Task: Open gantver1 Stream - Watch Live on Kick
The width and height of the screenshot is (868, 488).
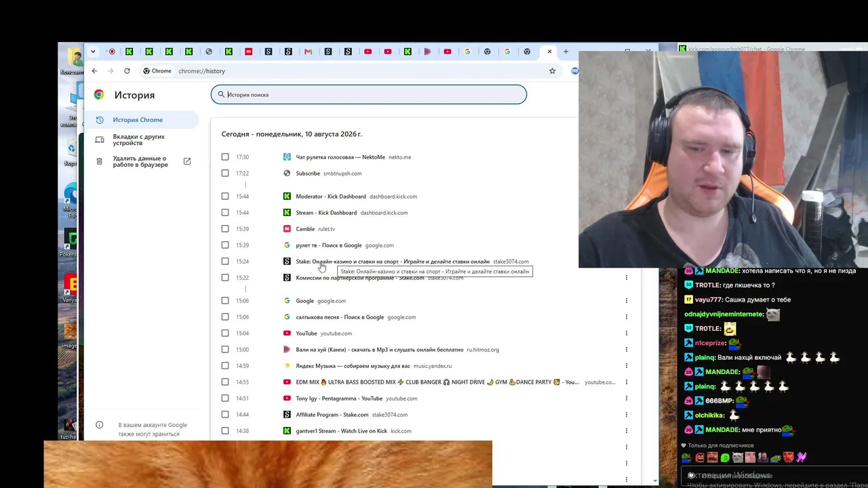Action: 342,431
